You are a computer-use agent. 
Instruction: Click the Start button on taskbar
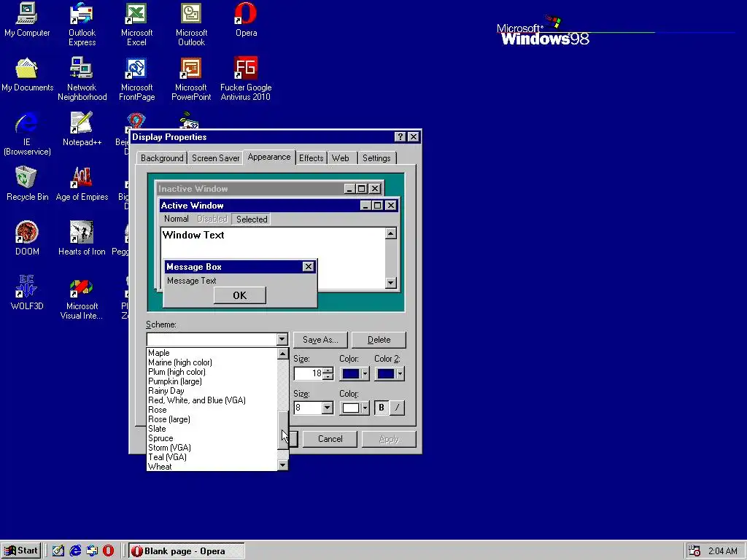21,551
